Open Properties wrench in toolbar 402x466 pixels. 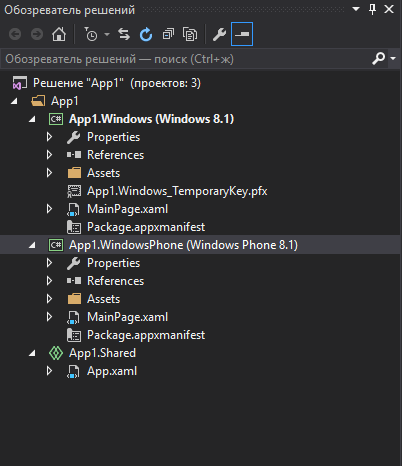(x=219, y=34)
